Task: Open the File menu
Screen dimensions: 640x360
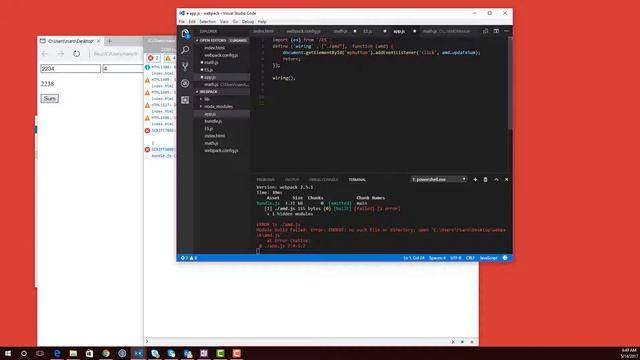Action: tap(182, 22)
